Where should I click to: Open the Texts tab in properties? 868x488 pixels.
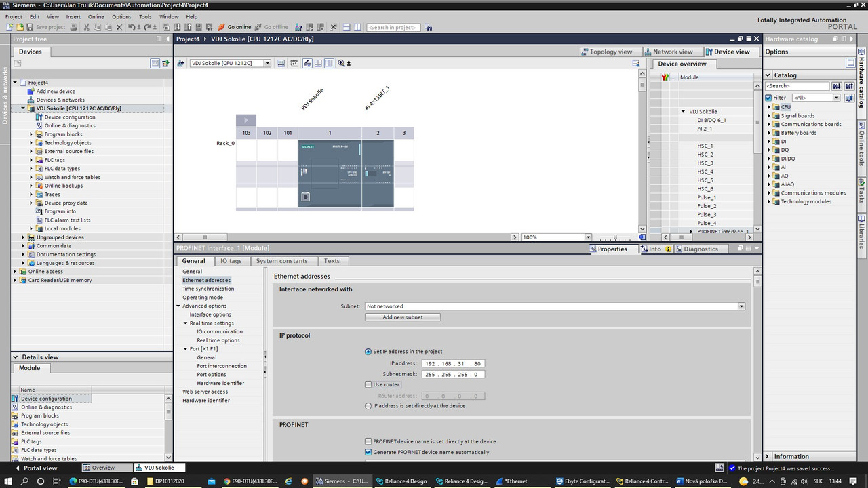point(332,261)
